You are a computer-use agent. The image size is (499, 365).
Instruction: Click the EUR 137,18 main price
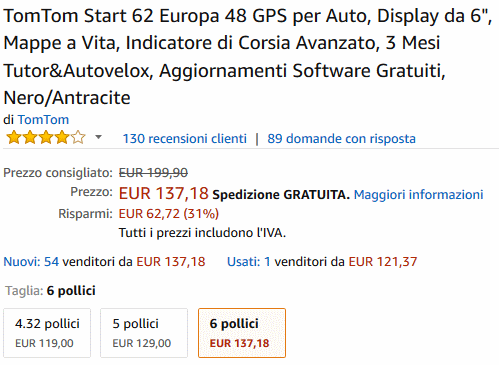[164, 193]
